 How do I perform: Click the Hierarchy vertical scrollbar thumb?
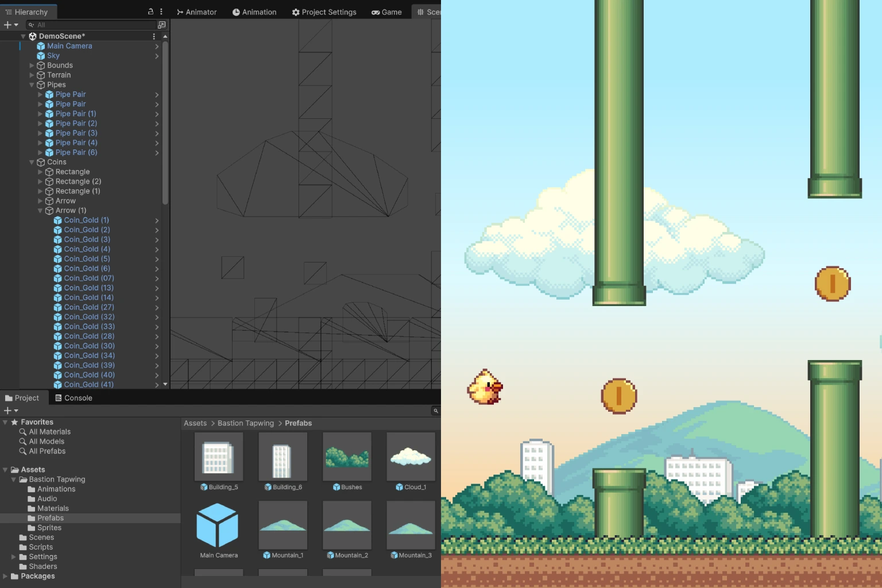[x=165, y=123]
